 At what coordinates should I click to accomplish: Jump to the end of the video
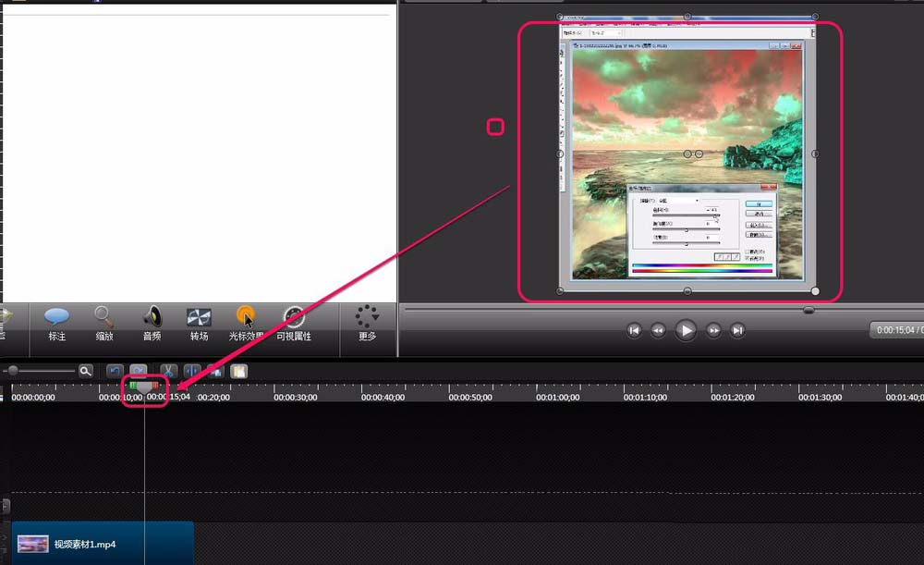[736, 330]
